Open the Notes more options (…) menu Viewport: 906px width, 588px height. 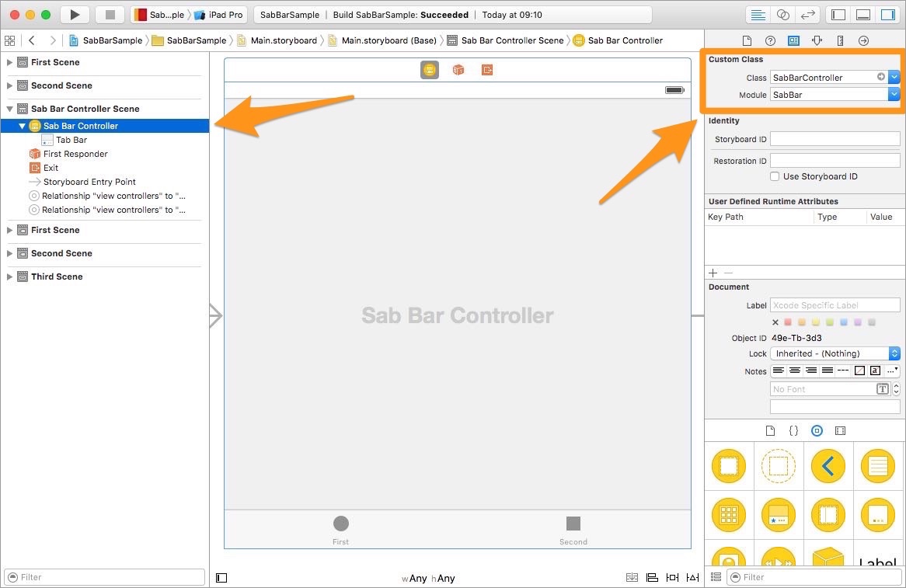892,371
